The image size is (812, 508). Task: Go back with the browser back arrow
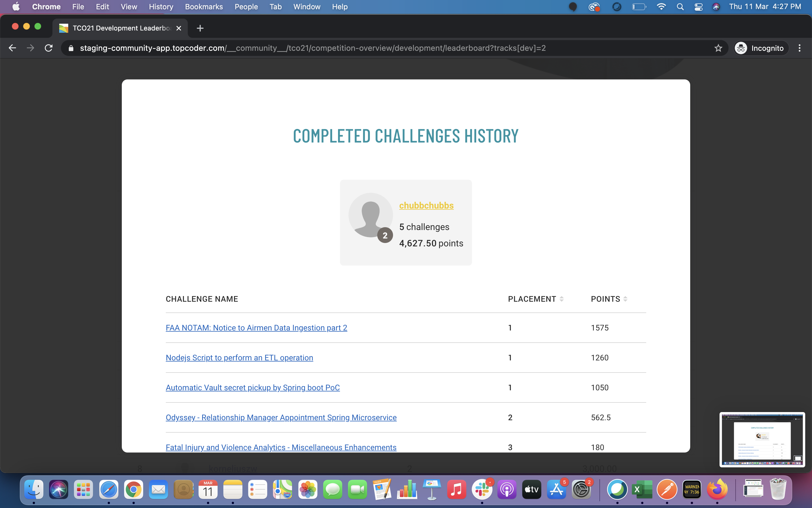coord(12,48)
